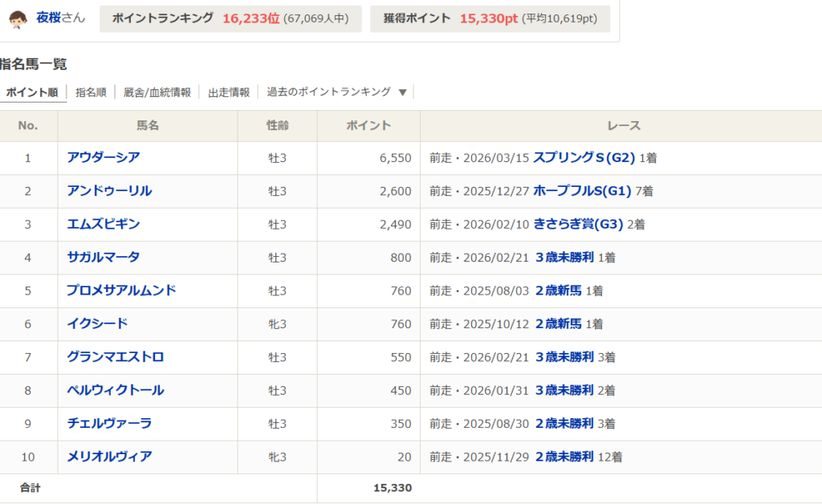This screenshot has width=822, height=504.
Task: Open horse アウダーシア details
Action: point(104,157)
